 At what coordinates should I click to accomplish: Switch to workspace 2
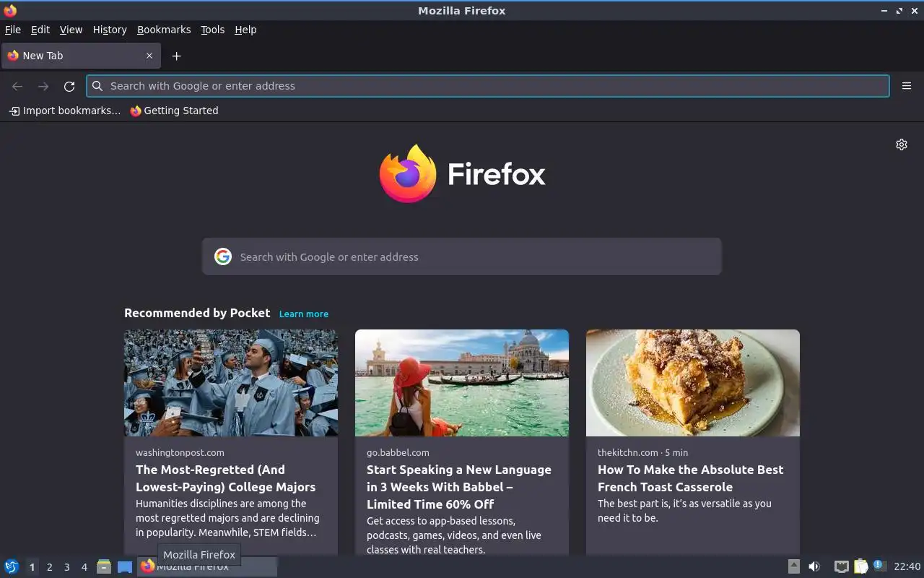(49, 567)
